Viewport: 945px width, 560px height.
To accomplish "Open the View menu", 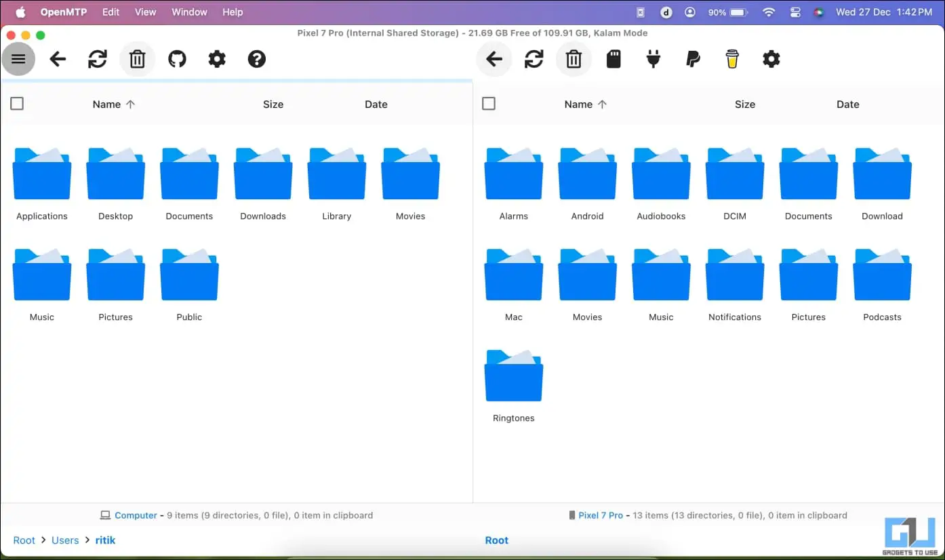I will click(146, 12).
